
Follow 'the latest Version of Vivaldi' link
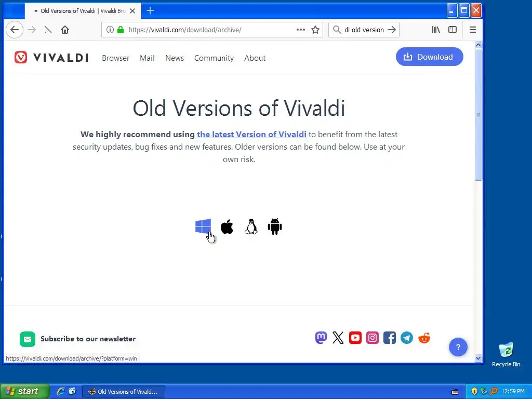point(251,135)
